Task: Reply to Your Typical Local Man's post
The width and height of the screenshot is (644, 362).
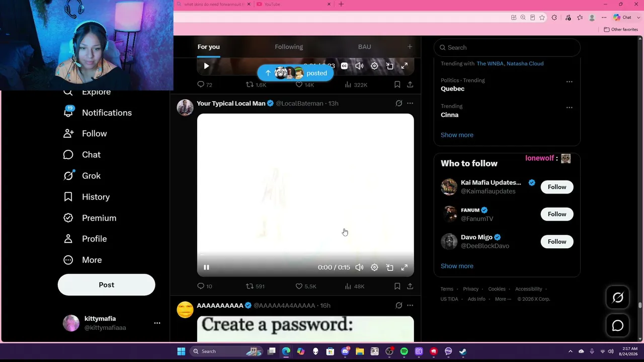Action: tap(204, 286)
